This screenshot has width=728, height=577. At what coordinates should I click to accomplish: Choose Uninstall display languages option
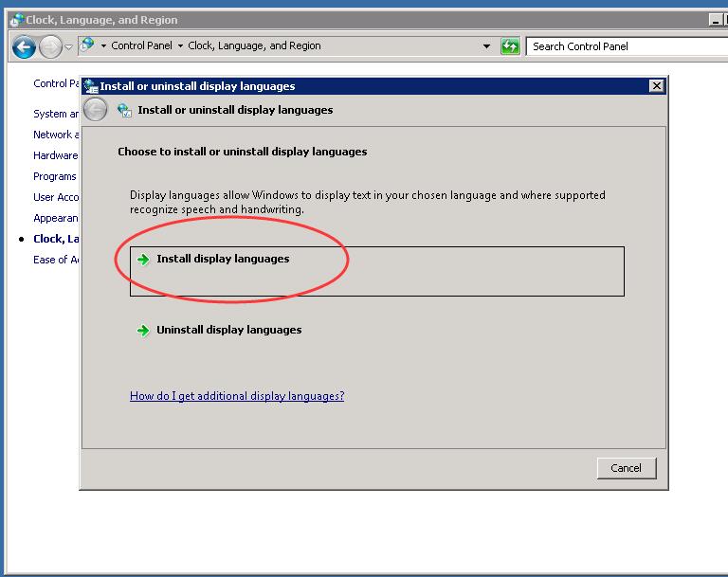pyautogui.click(x=228, y=330)
